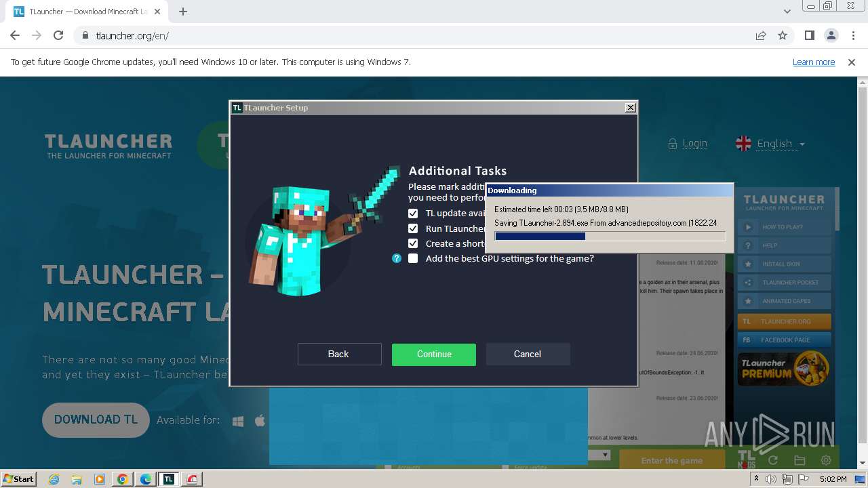
Task: Open Windows Media Player from taskbar
Action: point(100,479)
